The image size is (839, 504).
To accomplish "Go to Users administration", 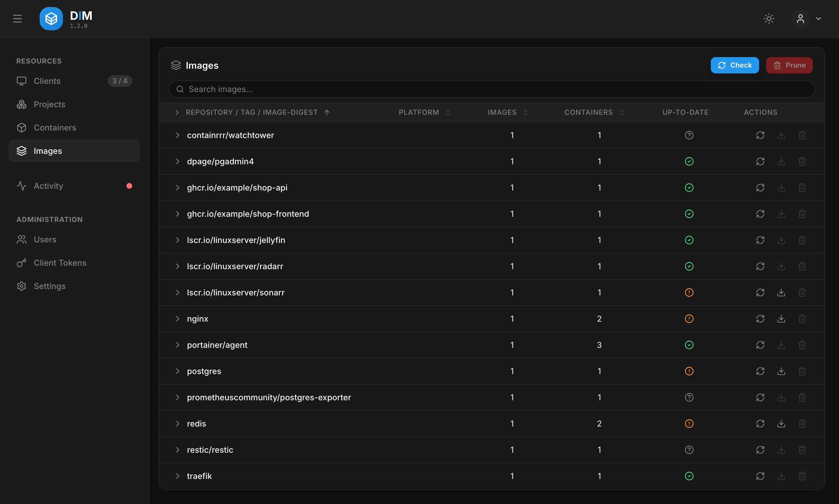I will 74,239.
